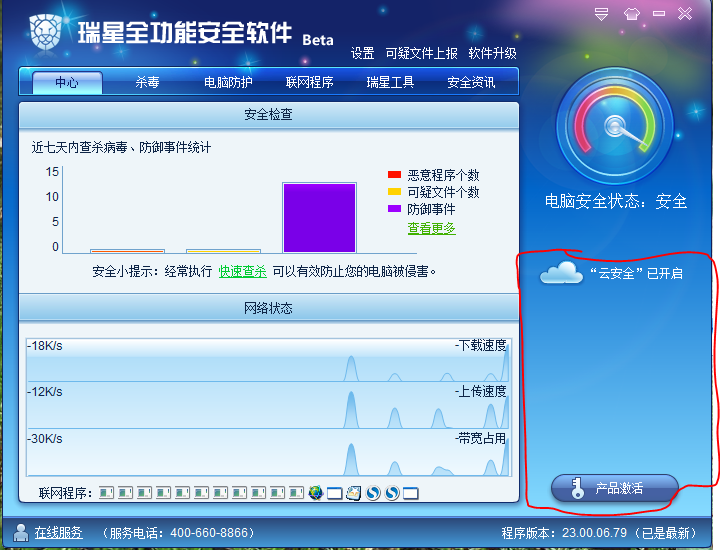Image resolution: width=720 pixels, height=550 pixels.
Task: Open 设置 settings
Action: (362, 54)
